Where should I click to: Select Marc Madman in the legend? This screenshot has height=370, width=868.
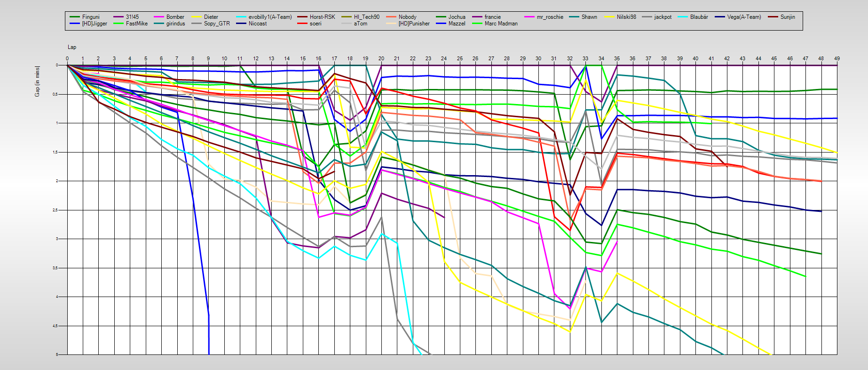tap(501, 24)
